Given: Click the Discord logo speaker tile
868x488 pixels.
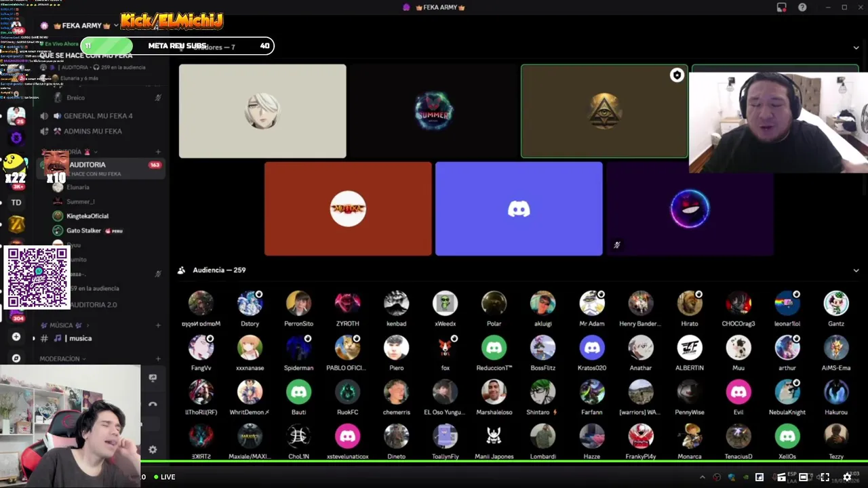Looking at the screenshot, I should coord(519,209).
